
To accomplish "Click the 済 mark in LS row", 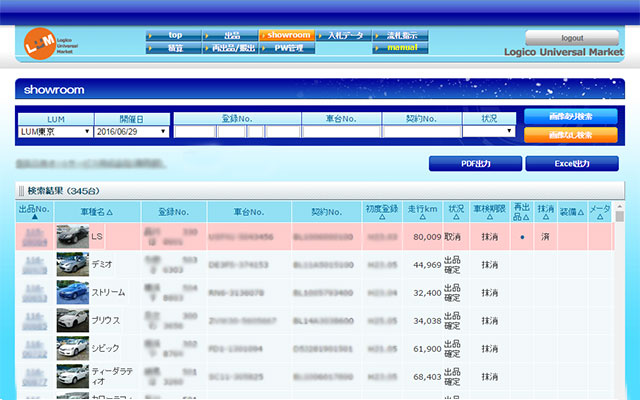I will (545, 236).
